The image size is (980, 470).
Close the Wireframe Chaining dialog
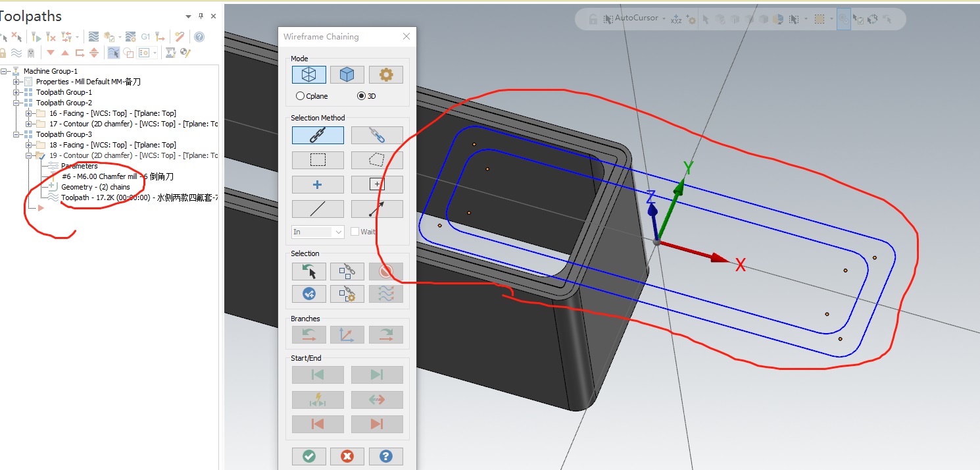pyautogui.click(x=406, y=37)
